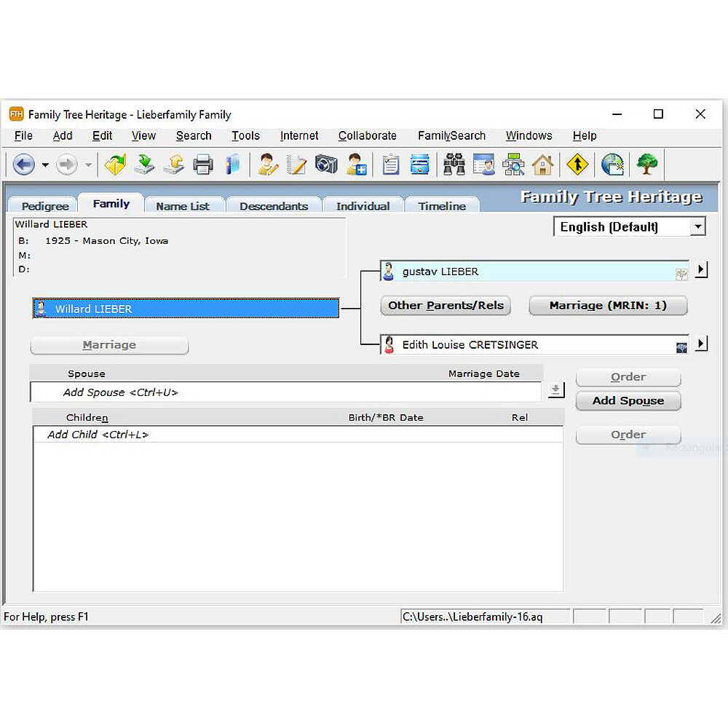Open the Windows menu
Screen dimensions: 728x728
(x=529, y=135)
